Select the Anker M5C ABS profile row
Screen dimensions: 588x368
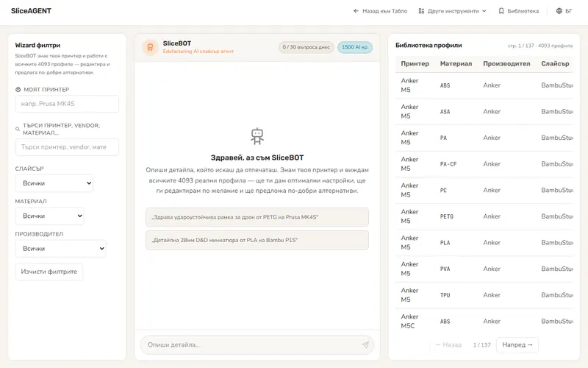point(484,322)
